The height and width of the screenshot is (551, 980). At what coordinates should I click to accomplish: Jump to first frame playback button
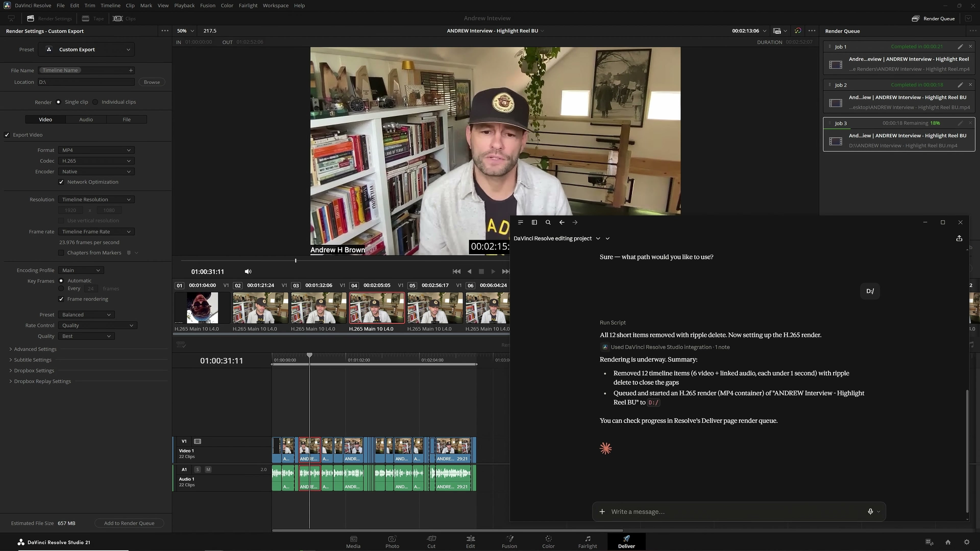(456, 271)
